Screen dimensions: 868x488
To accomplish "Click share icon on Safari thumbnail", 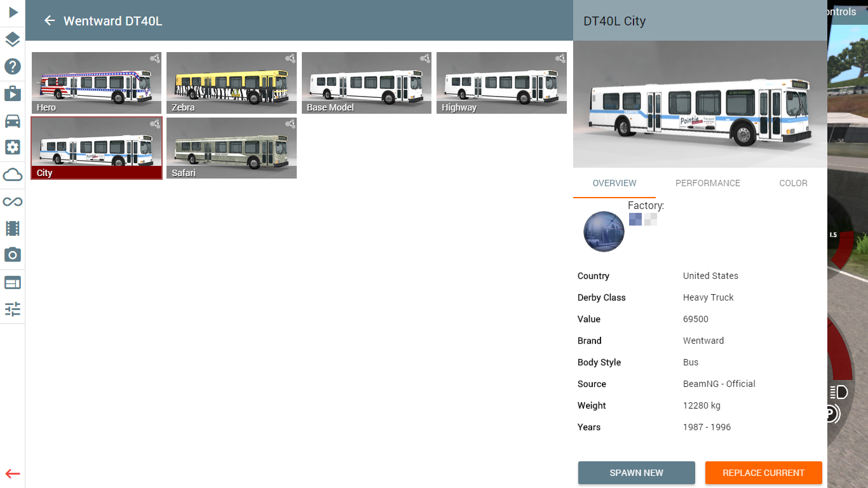I will tap(290, 124).
